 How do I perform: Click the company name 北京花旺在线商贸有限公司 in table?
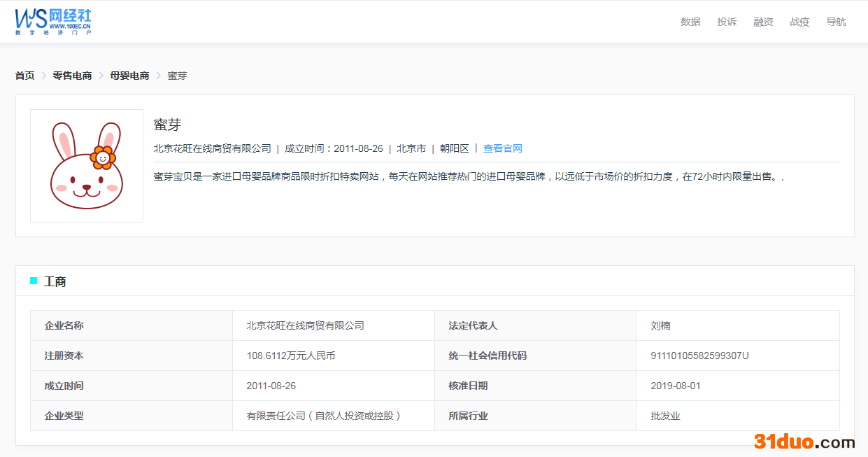tap(305, 325)
